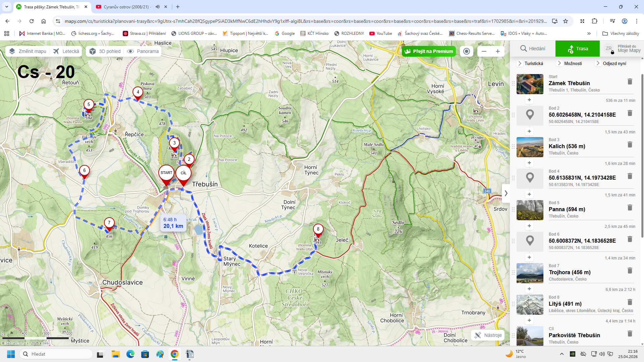Viewport: 644px width, 362px height.
Task: Switch to the Hledání search tab
Action: 533,49
